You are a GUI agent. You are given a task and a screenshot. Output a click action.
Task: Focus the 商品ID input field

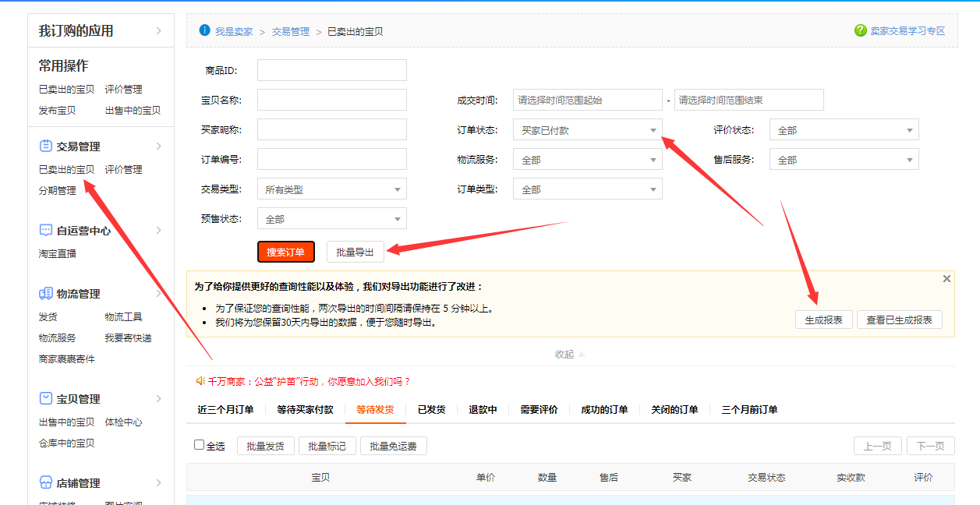(x=331, y=70)
